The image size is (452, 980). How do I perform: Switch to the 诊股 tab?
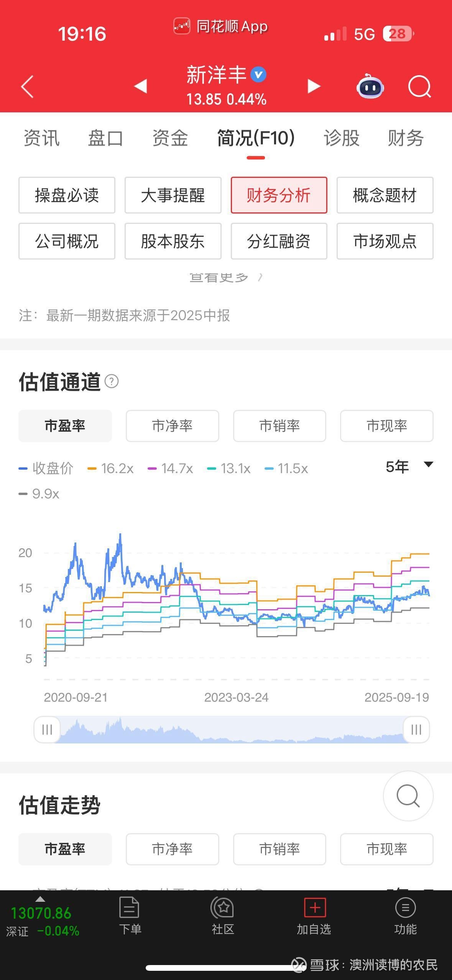342,138
